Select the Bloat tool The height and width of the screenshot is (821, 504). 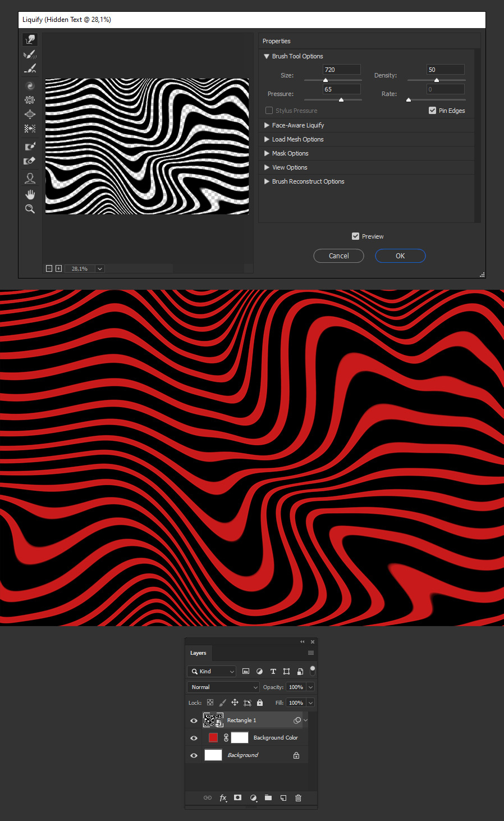30,114
